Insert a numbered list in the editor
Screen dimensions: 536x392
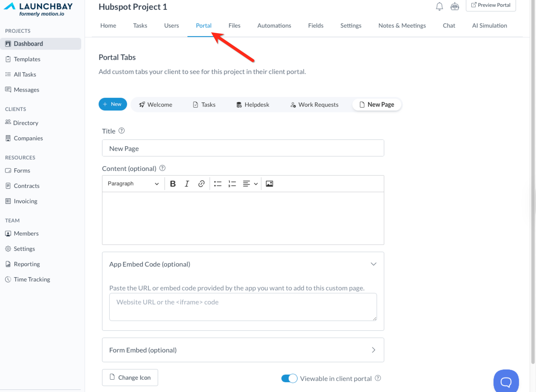click(232, 184)
